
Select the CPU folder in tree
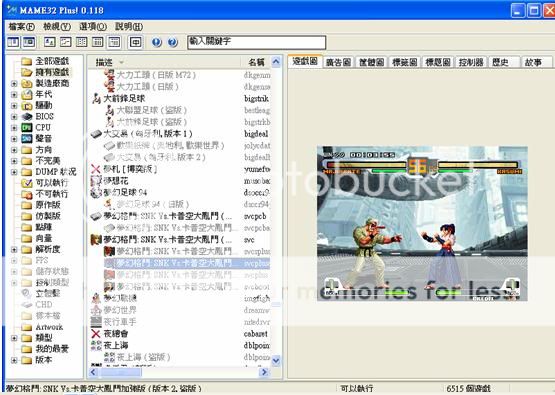(x=43, y=127)
